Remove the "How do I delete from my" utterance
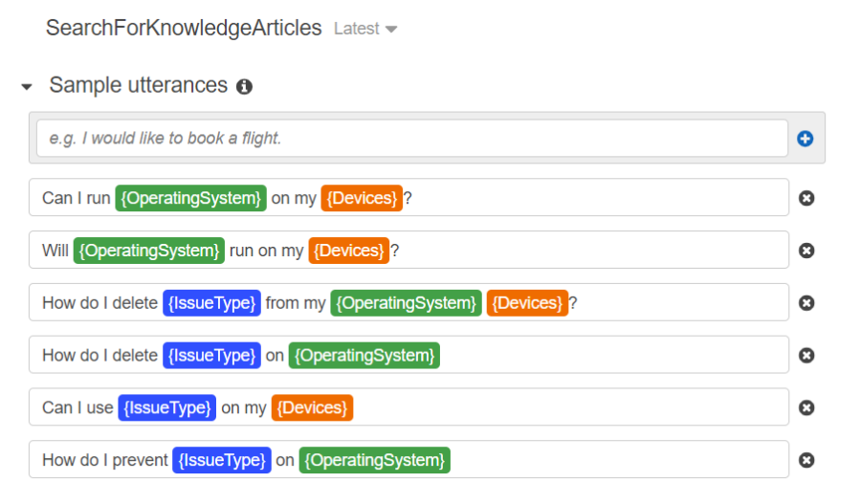 (806, 303)
